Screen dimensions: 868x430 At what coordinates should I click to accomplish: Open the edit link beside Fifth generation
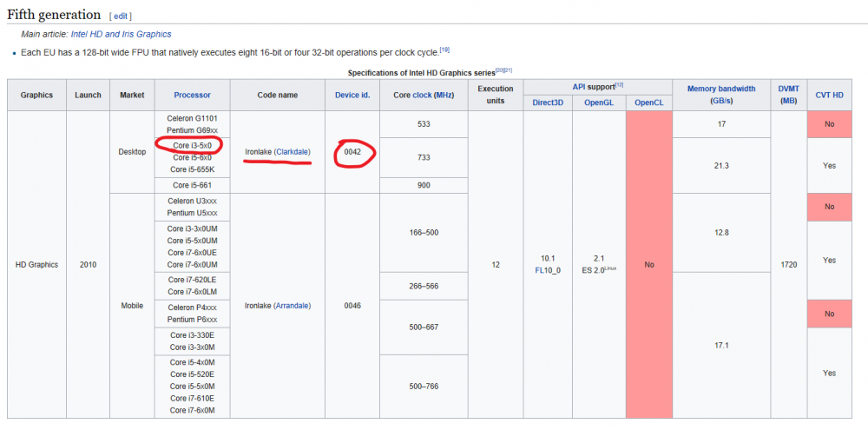coord(121,16)
